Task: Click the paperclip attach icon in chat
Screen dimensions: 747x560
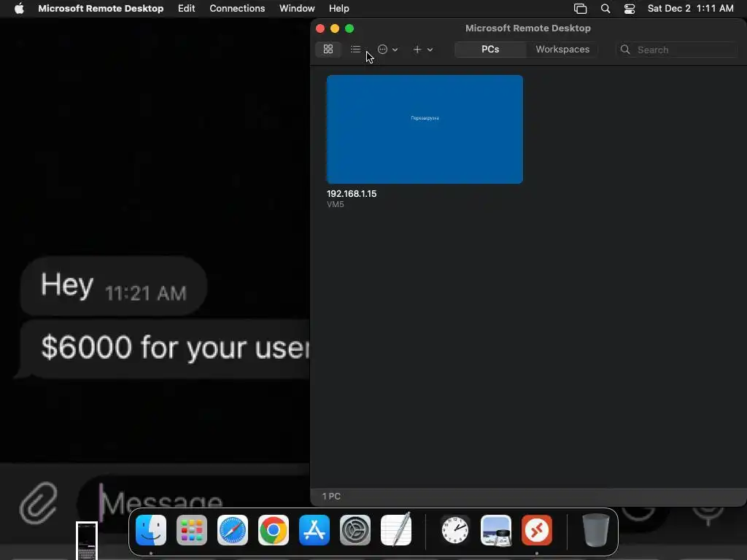Action: [x=38, y=502]
